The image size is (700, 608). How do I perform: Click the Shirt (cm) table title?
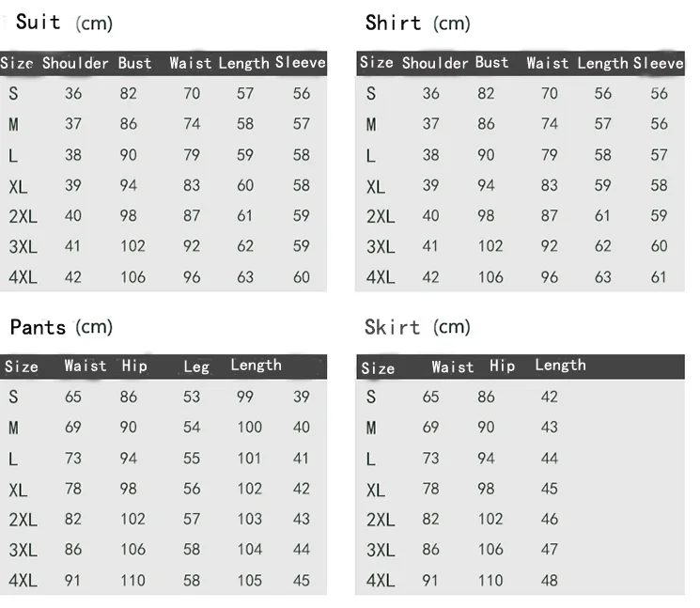point(418,23)
